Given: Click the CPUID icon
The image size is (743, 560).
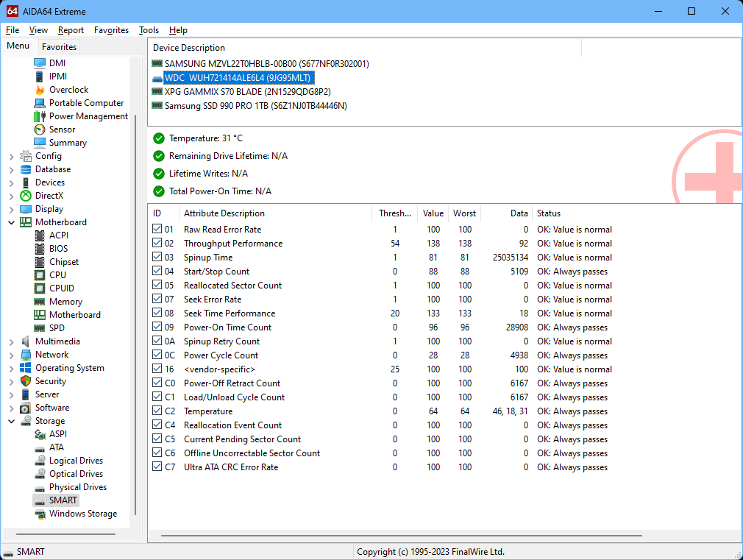Looking at the screenshot, I should 40,288.
